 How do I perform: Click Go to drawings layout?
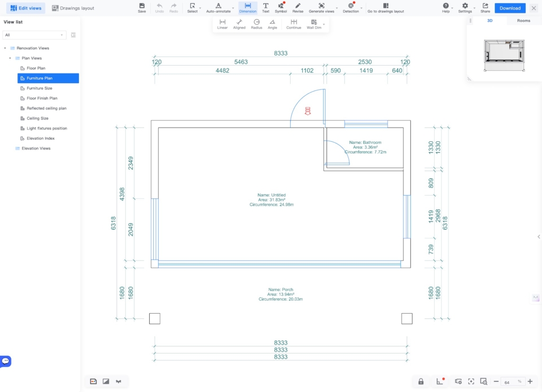coord(385,7)
